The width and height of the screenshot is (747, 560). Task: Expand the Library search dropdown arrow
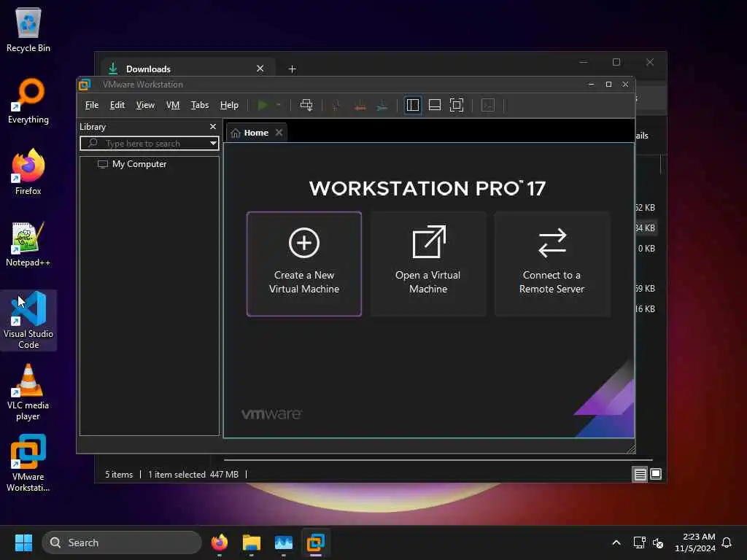pyautogui.click(x=213, y=144)
